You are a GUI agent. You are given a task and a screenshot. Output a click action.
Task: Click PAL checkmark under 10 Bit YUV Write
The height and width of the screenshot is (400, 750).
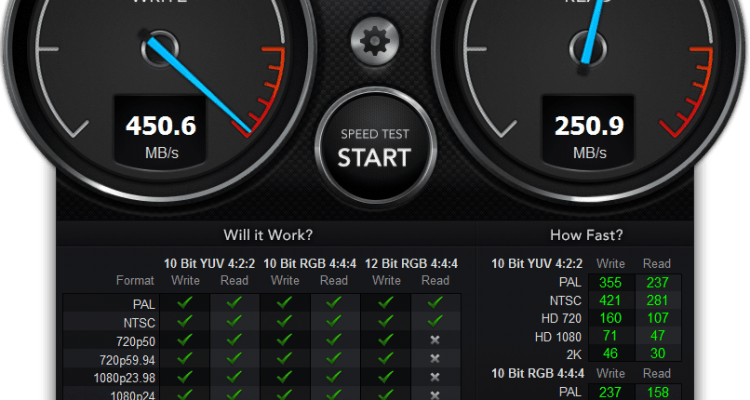(185, 302)
